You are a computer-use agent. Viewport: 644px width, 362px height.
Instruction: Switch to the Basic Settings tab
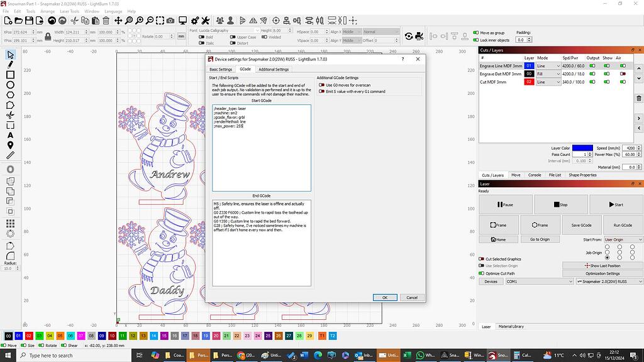coord(221,69)
